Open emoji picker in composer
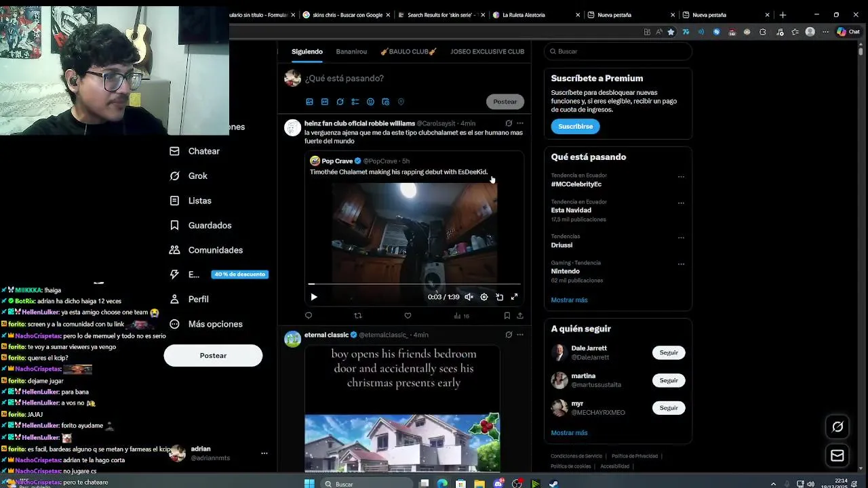The width and height of the screenshot is (868, 488). click(x=370, y=102)
